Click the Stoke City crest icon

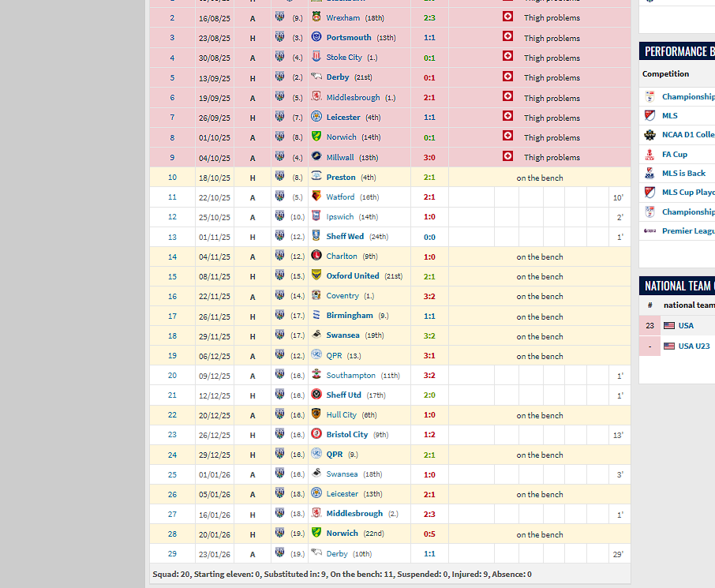(316, 57)
